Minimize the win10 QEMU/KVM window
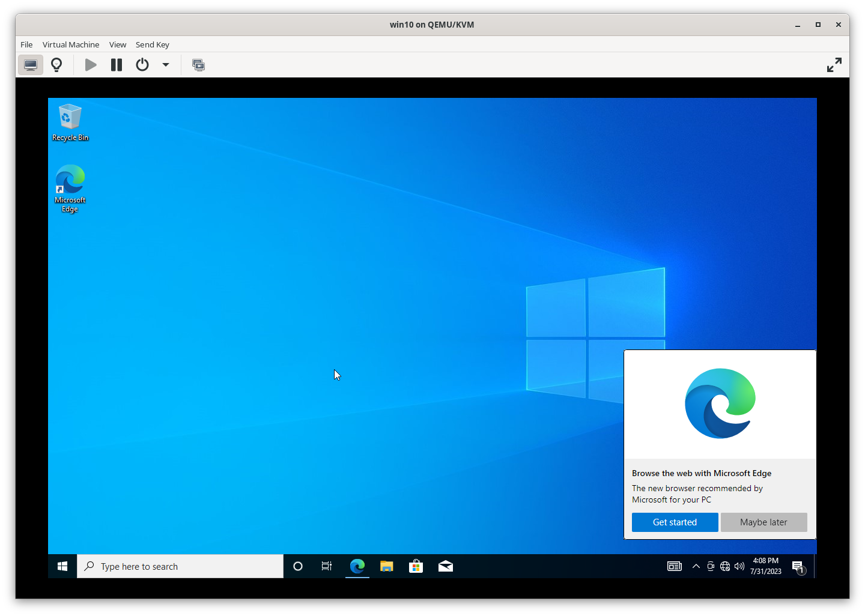Screen dimensions: 865x616 point(798,25)
